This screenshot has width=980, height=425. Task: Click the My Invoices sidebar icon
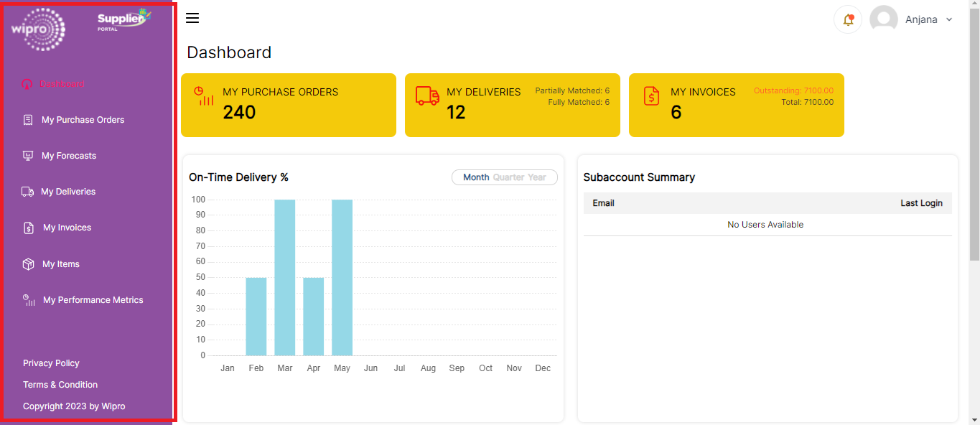pyautogui.click(x=28, y=228)
